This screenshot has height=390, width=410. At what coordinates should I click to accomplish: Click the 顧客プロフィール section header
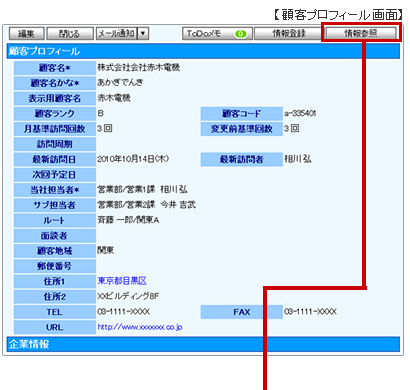pyautogui.click(x=203, y=51)
